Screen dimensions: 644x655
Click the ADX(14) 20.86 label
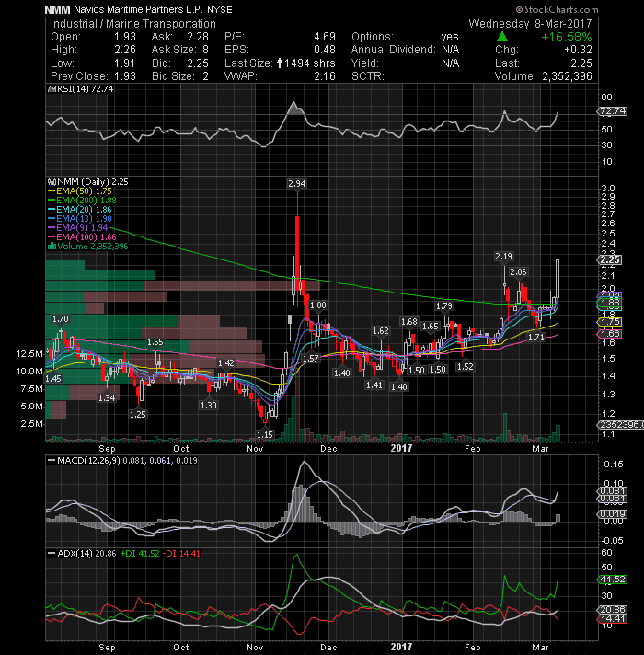coord(86,554)
